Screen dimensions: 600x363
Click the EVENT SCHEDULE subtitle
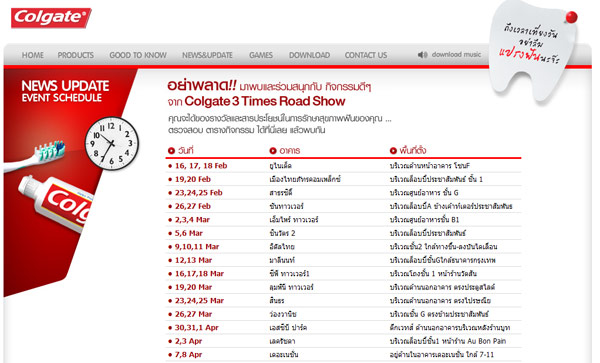[x=62, y=98]
